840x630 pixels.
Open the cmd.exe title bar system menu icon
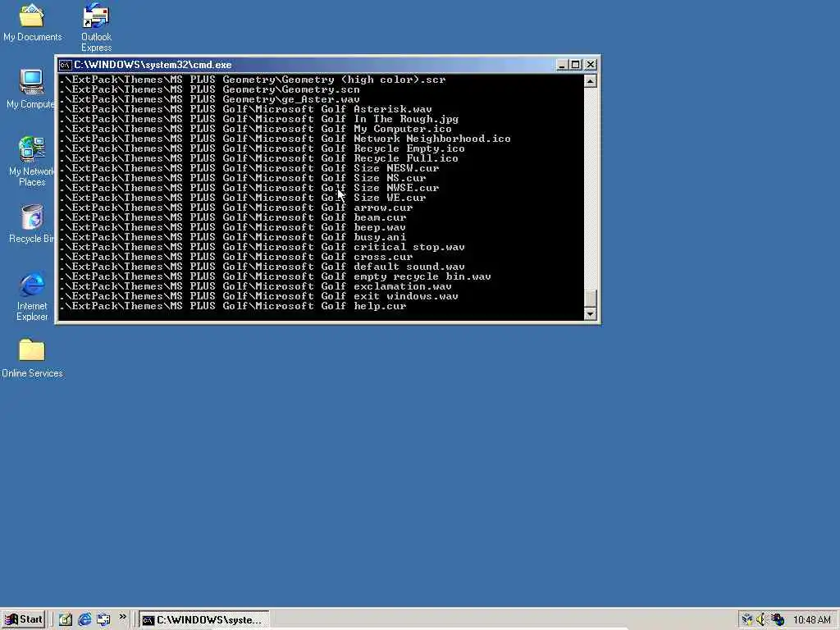(x=66, y=65)
